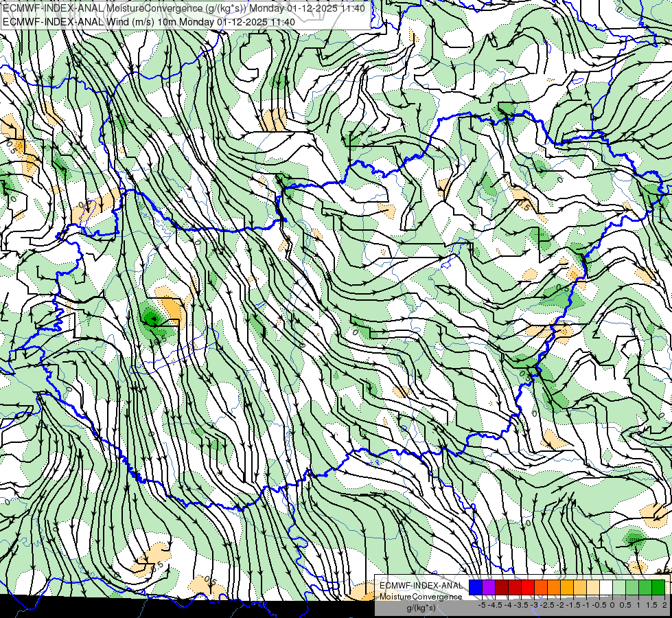Pick green legend swatch between 1 and 1.5

point(645,588)
